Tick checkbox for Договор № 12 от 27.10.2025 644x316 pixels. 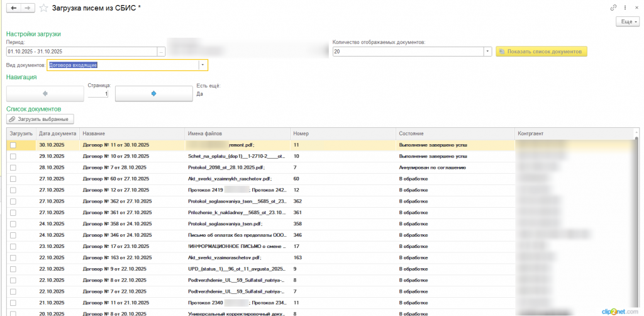click(13, 190)
